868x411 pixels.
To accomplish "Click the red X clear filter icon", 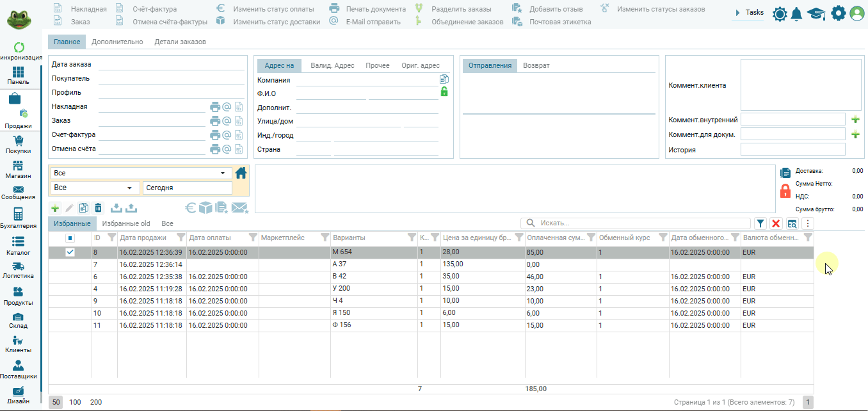I will point(776,223).
